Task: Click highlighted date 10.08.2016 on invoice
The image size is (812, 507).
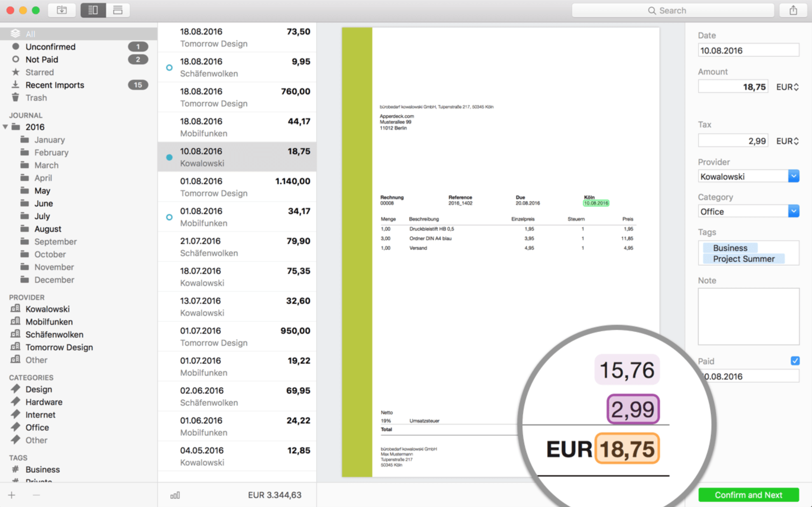Action: tap(596, 203)
